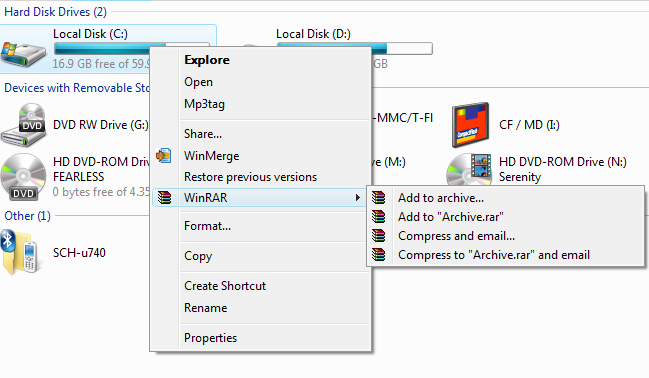Select the Local Disk (C:) label
The image size is (649, 378).
point(90,34)
